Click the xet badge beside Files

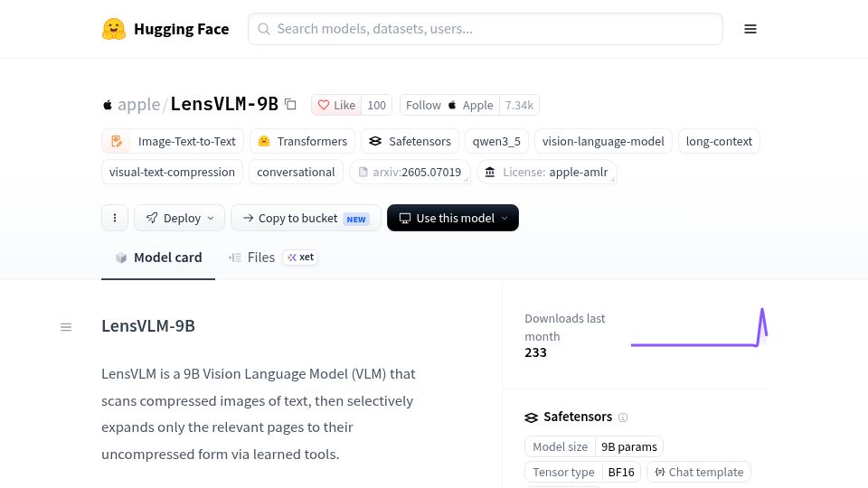coord(300,258)
